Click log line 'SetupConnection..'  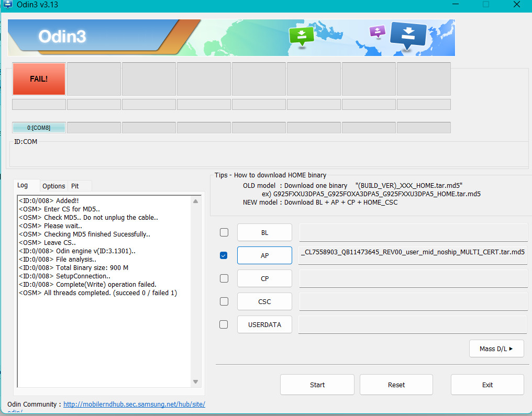click(64, 276)
